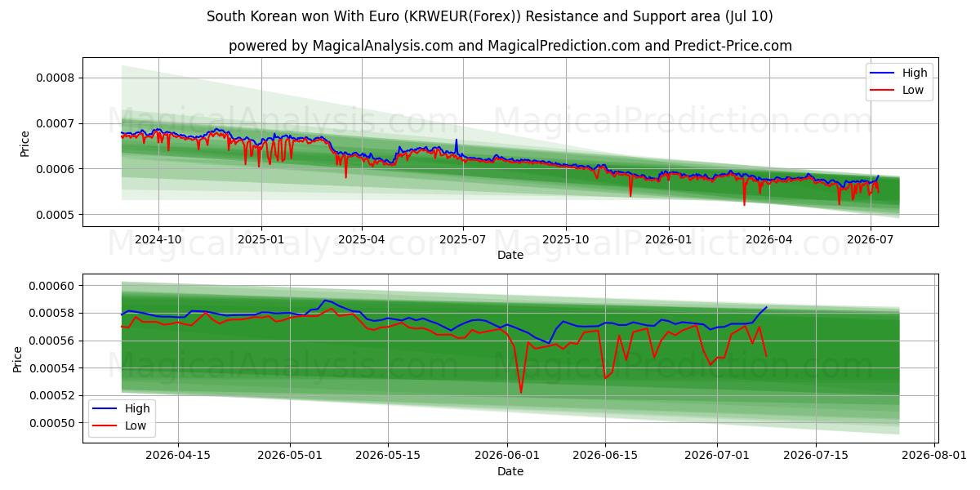980x490 pixels.
Task: Click the bottom x-axis label 2026-06-15
Action: point(606,456)
